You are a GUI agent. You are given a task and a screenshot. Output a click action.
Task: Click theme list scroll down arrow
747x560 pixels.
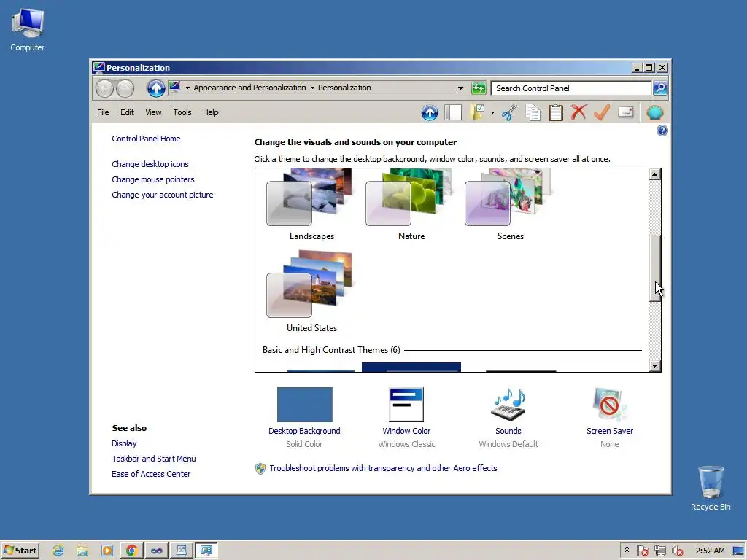tap(654, 366)
